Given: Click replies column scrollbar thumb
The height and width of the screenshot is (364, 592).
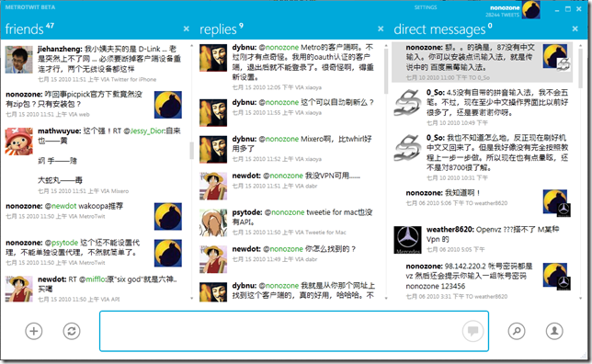Looking at the screenshot, I should point(386,71).
